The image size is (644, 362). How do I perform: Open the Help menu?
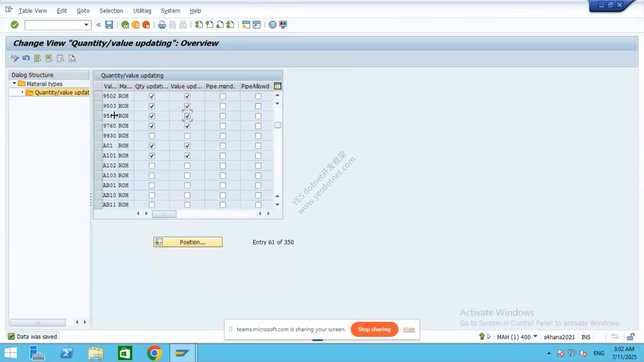pyautogui.click(x=196, y=11)
